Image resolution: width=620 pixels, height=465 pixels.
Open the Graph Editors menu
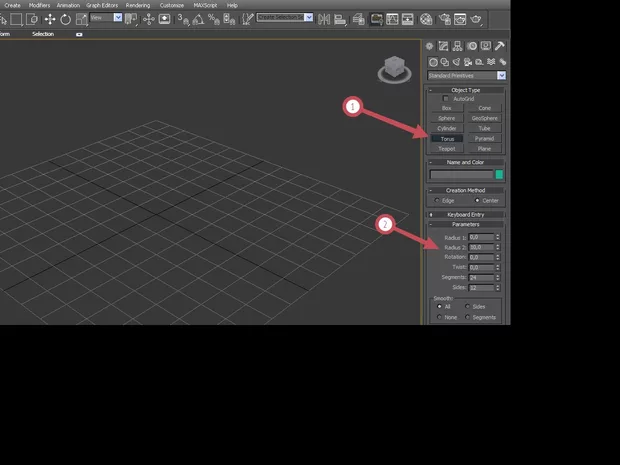point(101,5)
